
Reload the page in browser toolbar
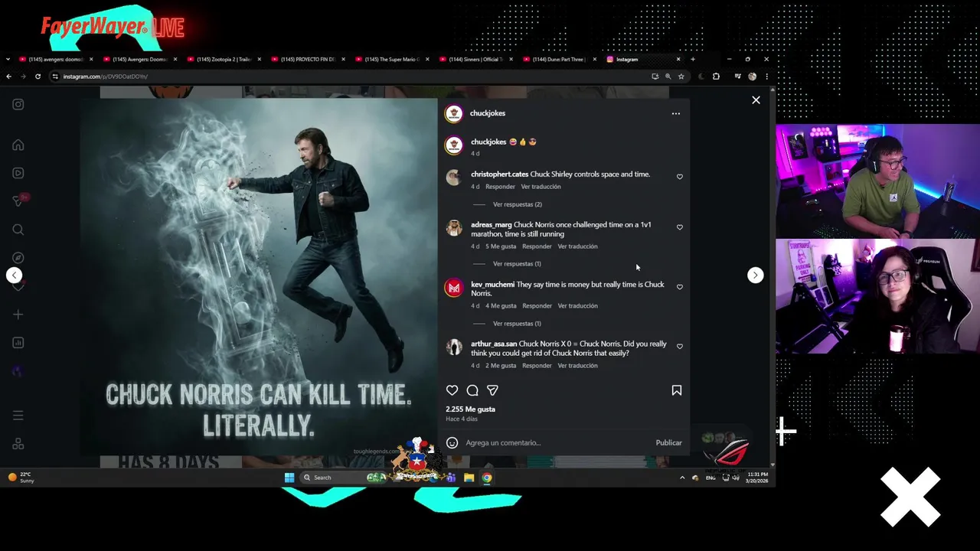pyautogui.click(x=38, y=77)
